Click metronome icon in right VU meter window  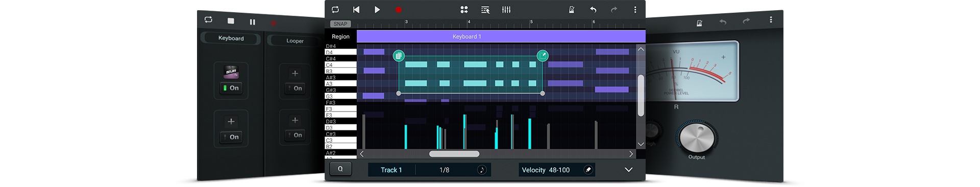coord(699,23)
